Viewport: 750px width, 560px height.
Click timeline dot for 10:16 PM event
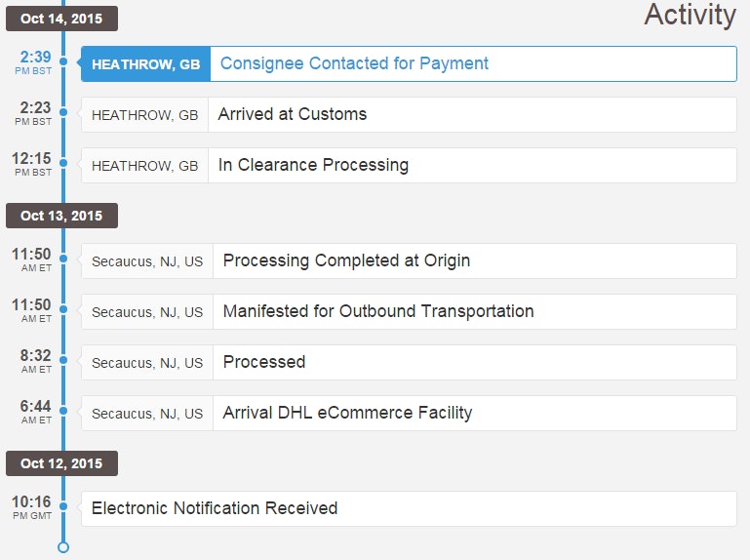point(63,506)
